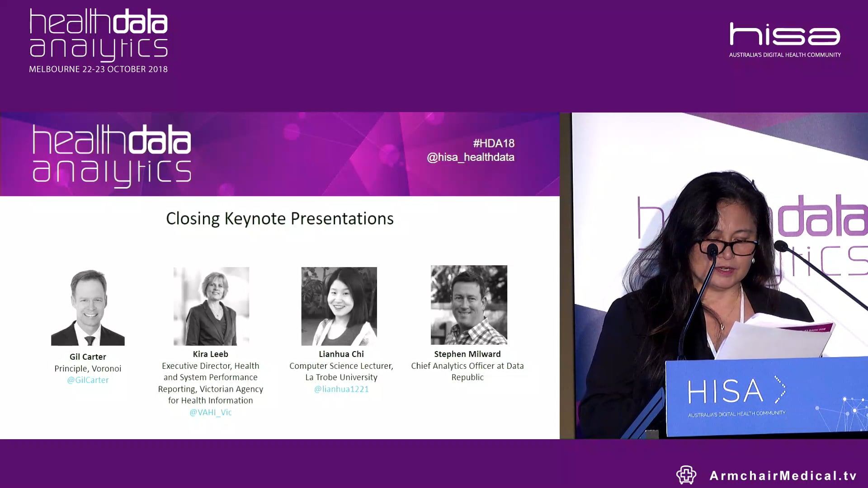This screenshot has height=488, width=868.
Task: Click the #HDA18 hashtag on slide
Action: 494,143
